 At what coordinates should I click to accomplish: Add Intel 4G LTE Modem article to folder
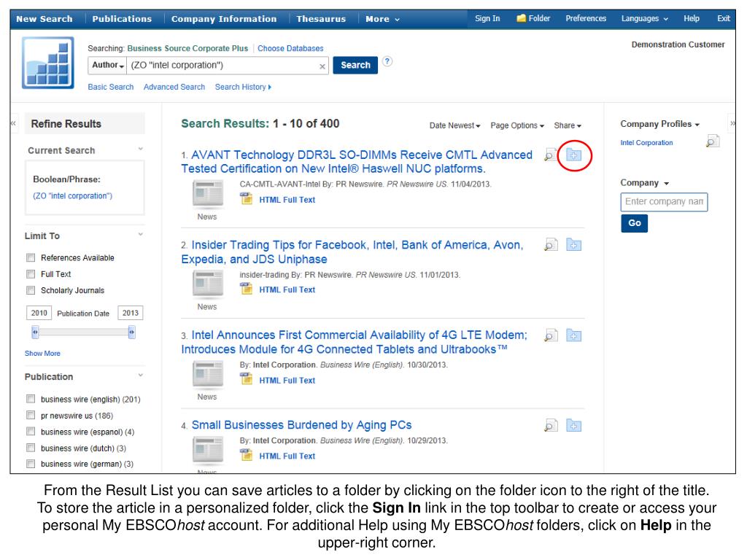[x=573, y=335]
